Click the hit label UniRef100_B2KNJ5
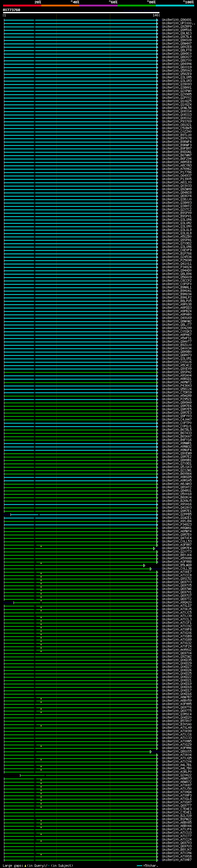The width and height of the screenshot is (197, 868). coord(176,501)
